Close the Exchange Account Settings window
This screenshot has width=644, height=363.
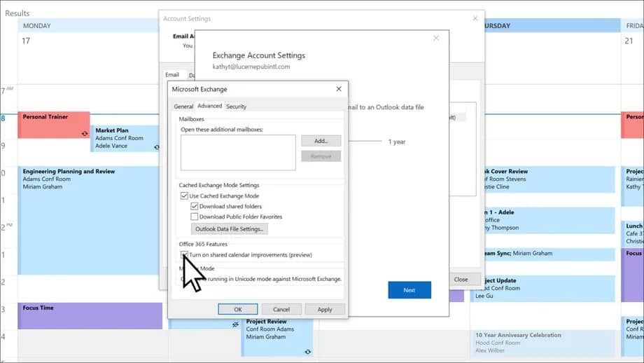436,39
